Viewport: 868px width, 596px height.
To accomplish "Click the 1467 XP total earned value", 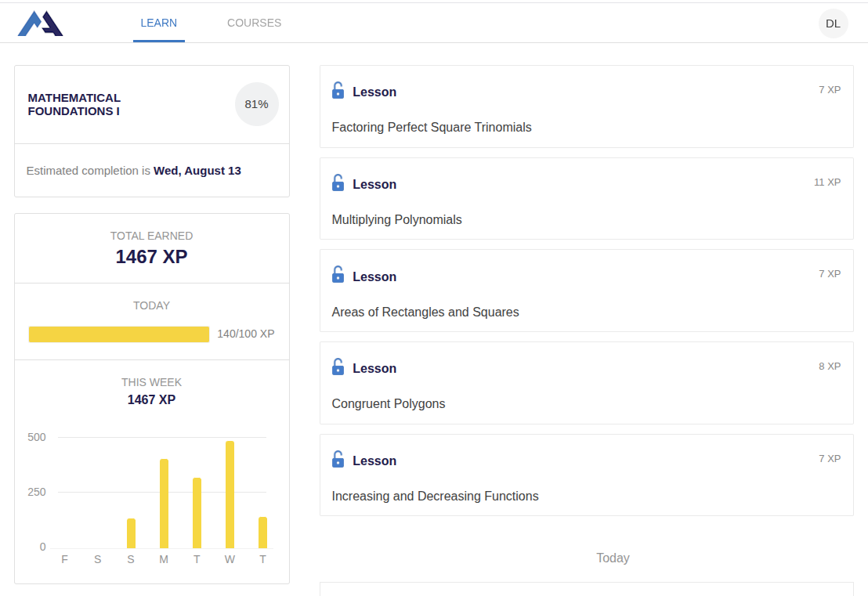I will pyautogui.click(x=151, y=257).
